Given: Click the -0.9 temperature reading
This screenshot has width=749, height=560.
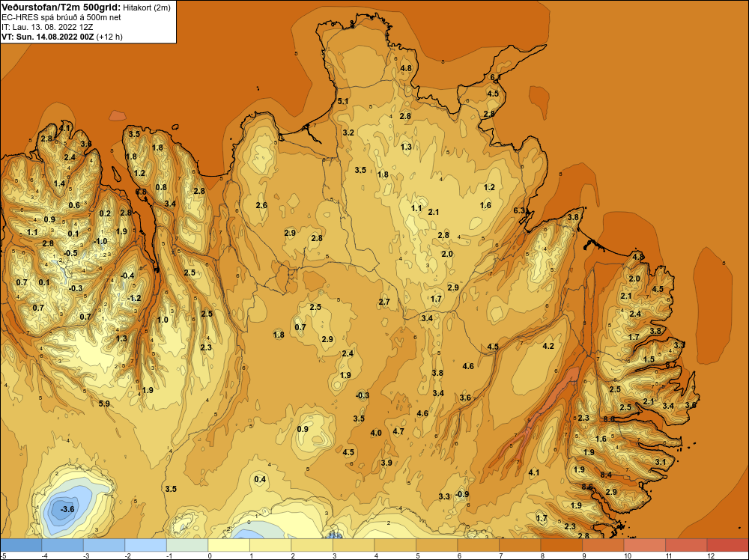Looking at the screenshot, I should [x=462, y=494].
